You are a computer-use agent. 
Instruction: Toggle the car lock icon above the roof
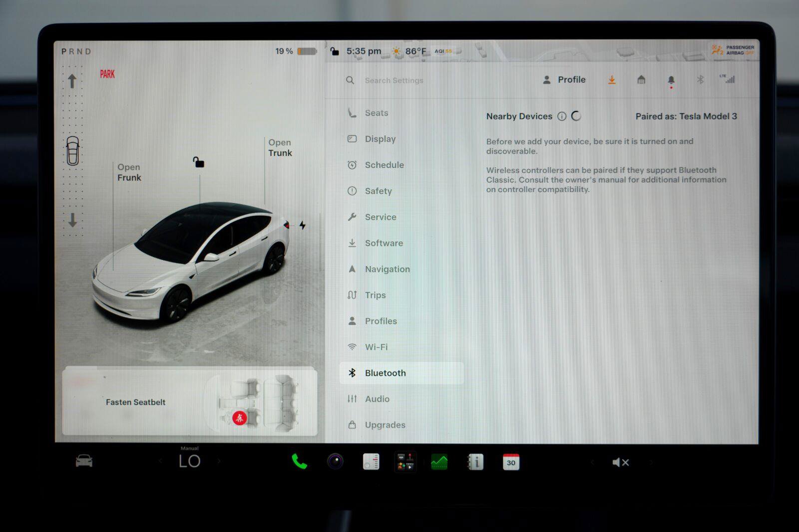pyautogui.click(x=199, y=162)
